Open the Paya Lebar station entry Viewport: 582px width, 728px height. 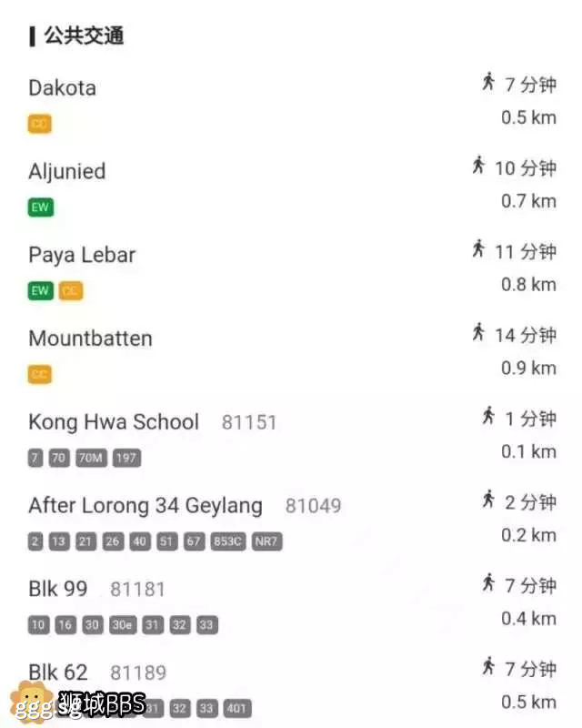[x=82, y=256]
